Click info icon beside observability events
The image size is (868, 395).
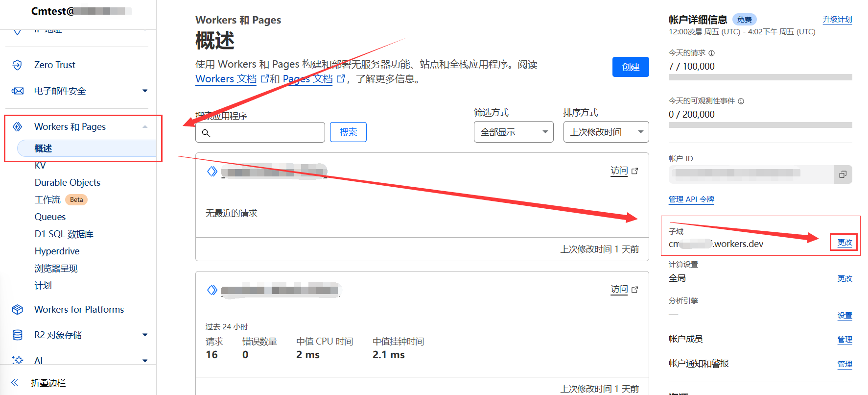741,101
